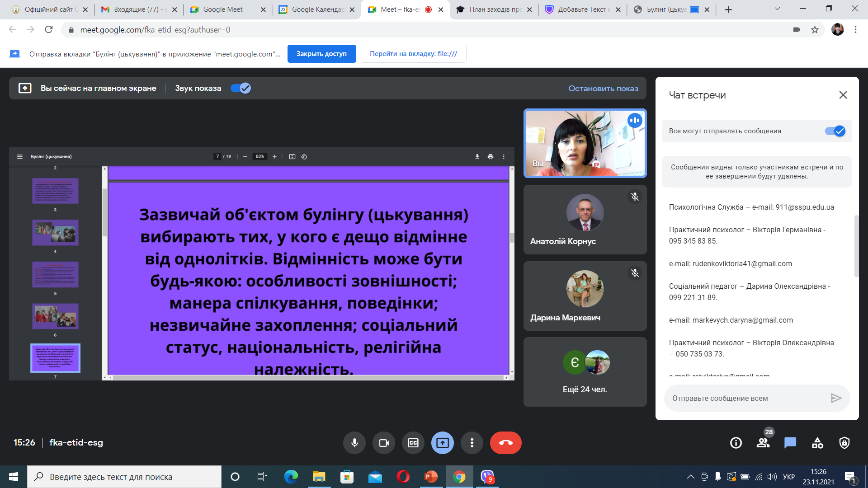Close the meeting chat panel
Viewport: 868px width, 488px height.
[843, 95]
